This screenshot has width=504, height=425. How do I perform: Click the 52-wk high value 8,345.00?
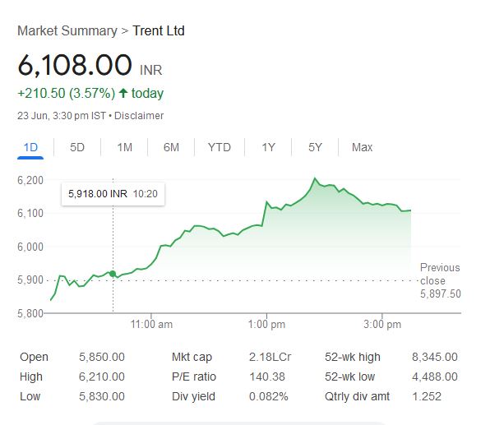click(434, 357)
